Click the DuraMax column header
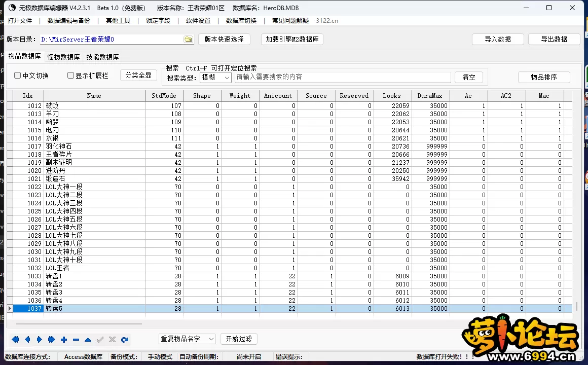Image resolution: width=588 pixels, height=365 pixels. pos(430,96)
